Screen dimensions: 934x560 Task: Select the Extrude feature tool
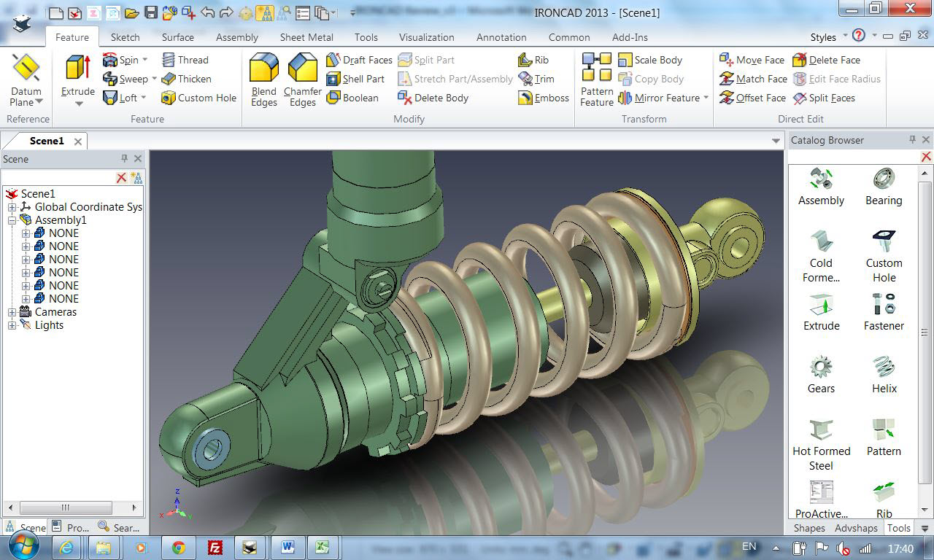(77, 79)
